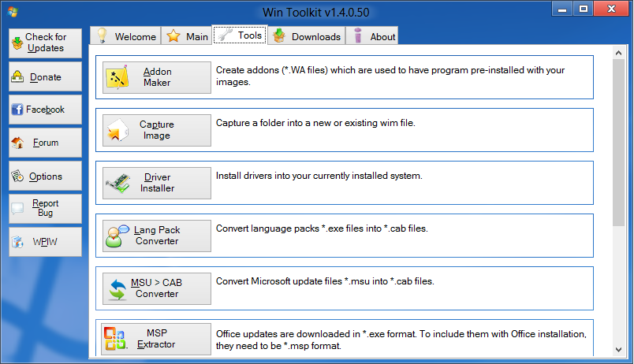634x364 pixels.
Task: Launch the Addon Maker tool
Action: 157,77
